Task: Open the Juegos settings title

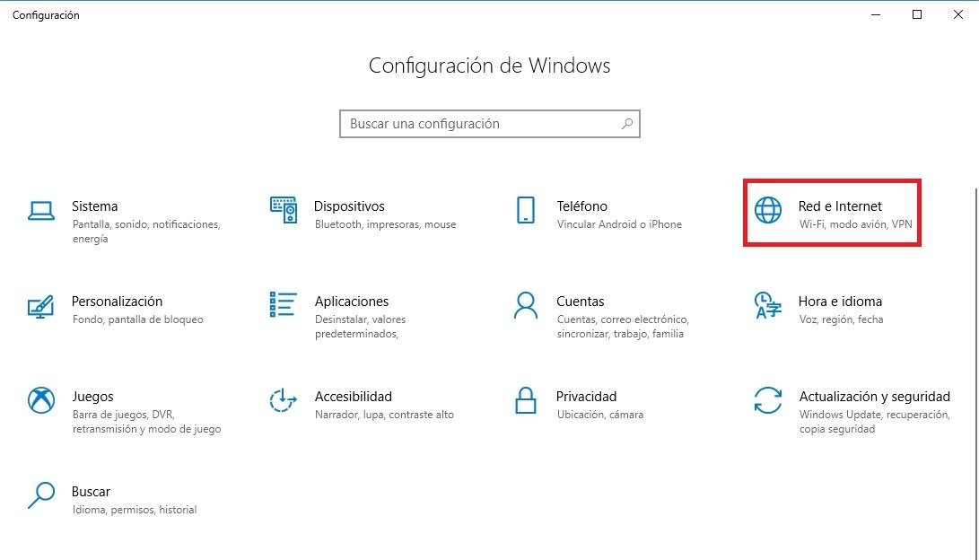Action: (x=92, y=397)
